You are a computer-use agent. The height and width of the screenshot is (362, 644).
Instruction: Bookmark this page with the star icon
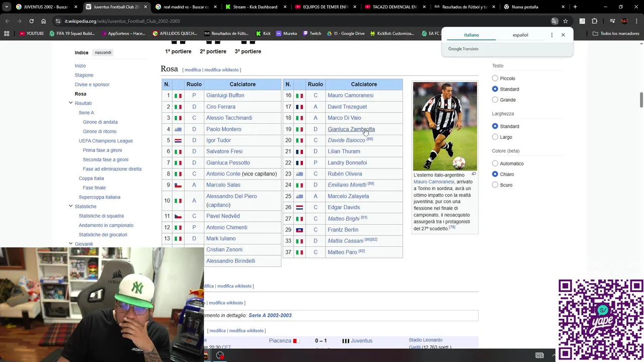566,21
